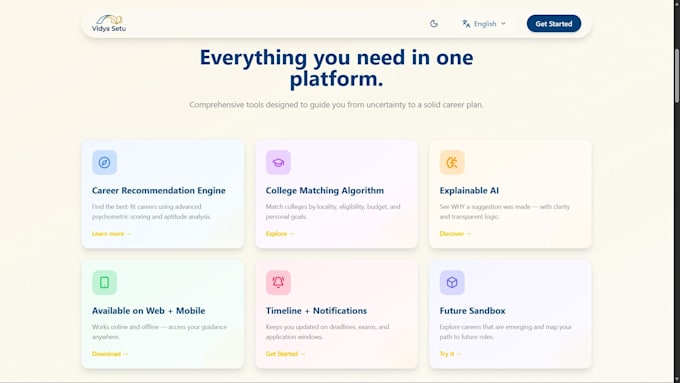680x383 pixels.
Task: Click the Available on Web + Mobile heading
Action: tap(149, 311)
